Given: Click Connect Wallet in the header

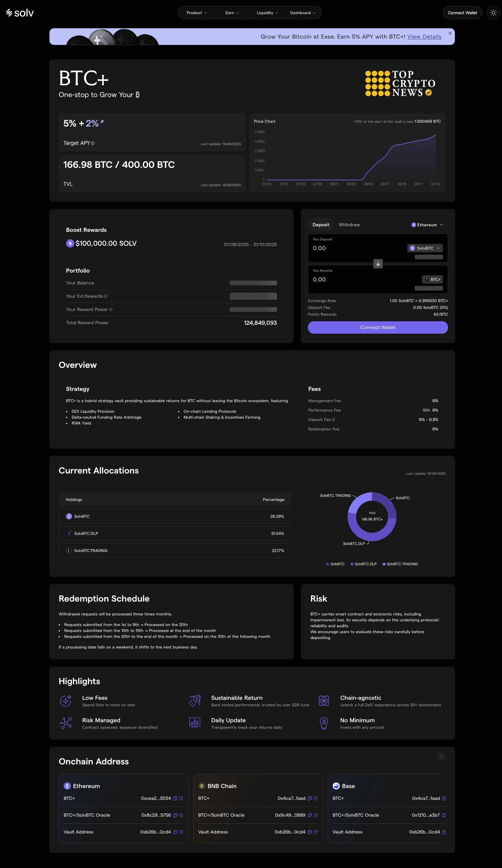Looking at the screenshot, I should 462,13.
